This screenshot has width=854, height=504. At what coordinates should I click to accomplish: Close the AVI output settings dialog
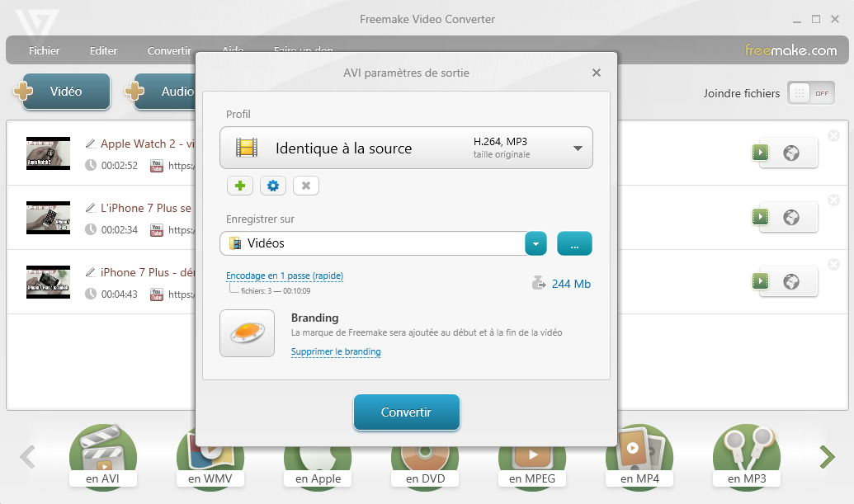[x=597, y=73]
